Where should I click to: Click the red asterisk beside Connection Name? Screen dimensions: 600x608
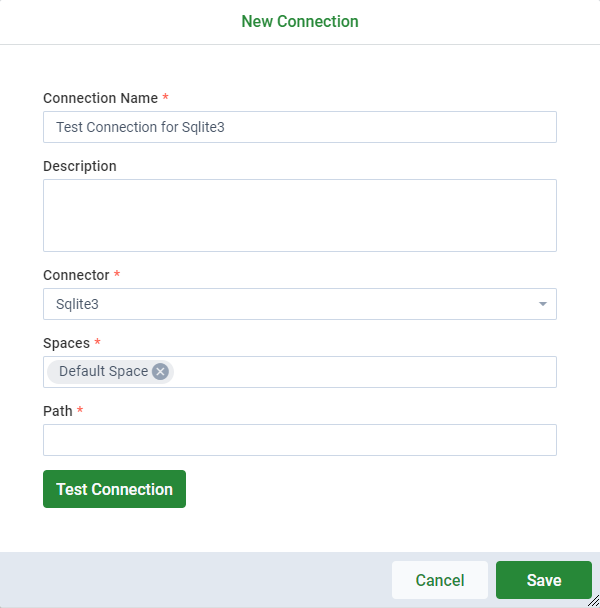[x=166, y=96]
